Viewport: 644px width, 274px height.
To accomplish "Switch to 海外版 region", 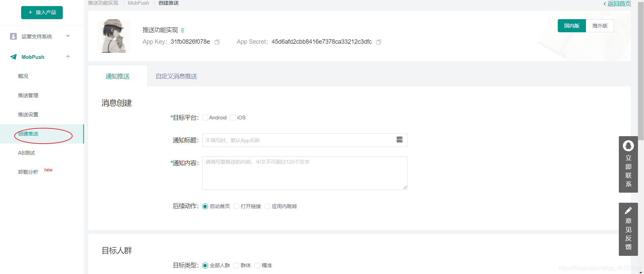I will tap(600, 26).
